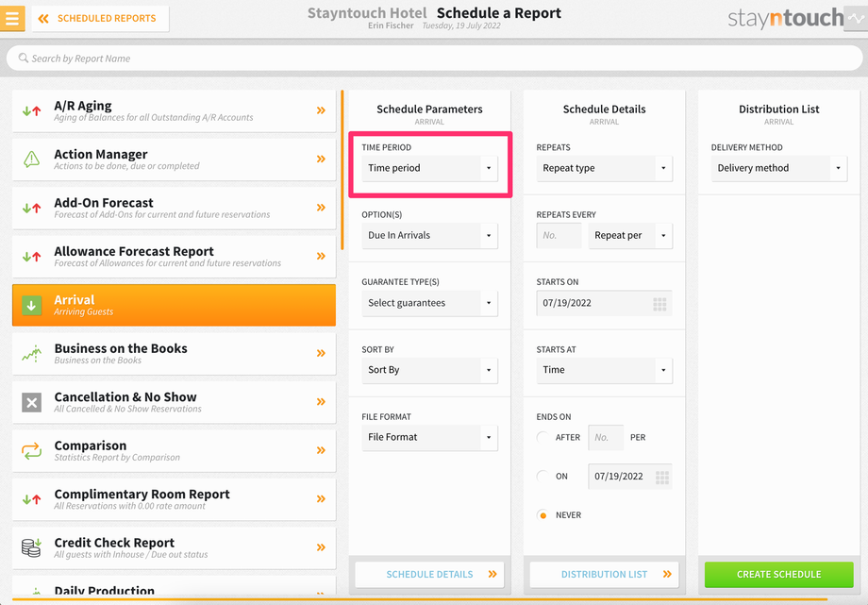
Task: Open Allowance Forecast Report row chevron
Action: point(321,256)
